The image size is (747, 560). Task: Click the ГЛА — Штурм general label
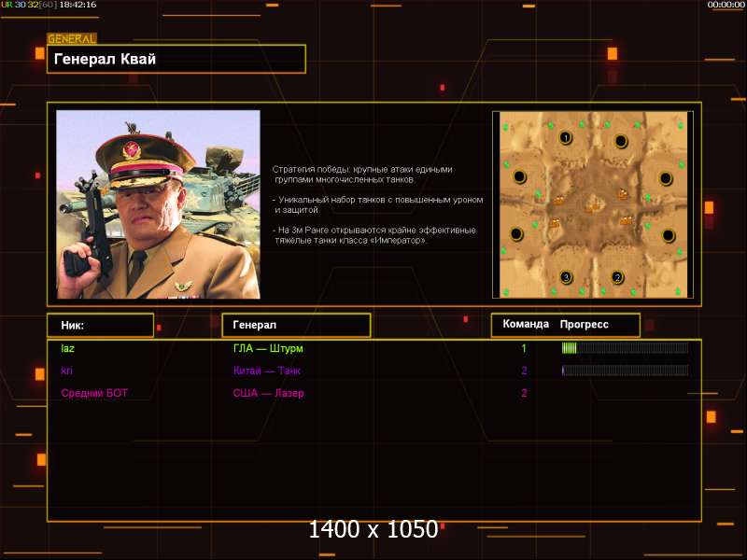pyautogui.click(x=268, y=348)
